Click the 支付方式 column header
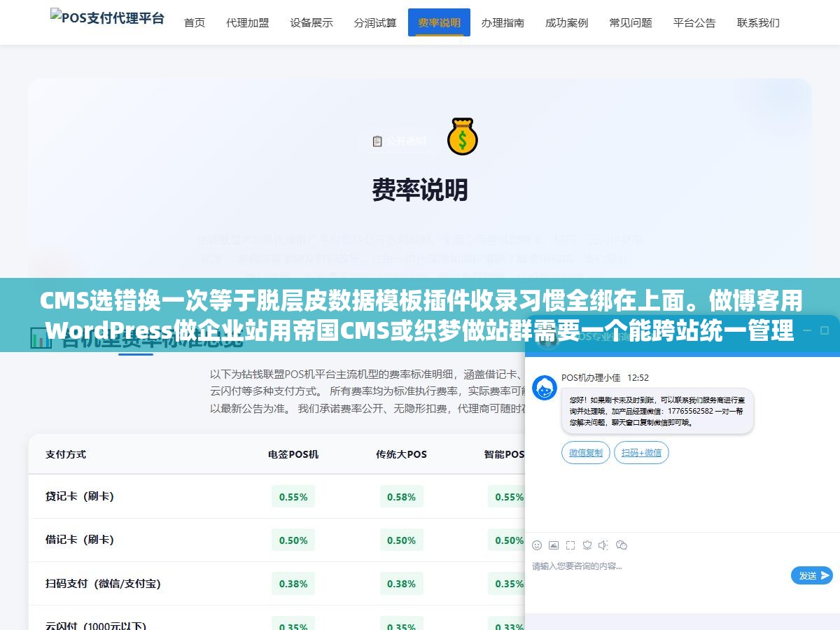 66,454
